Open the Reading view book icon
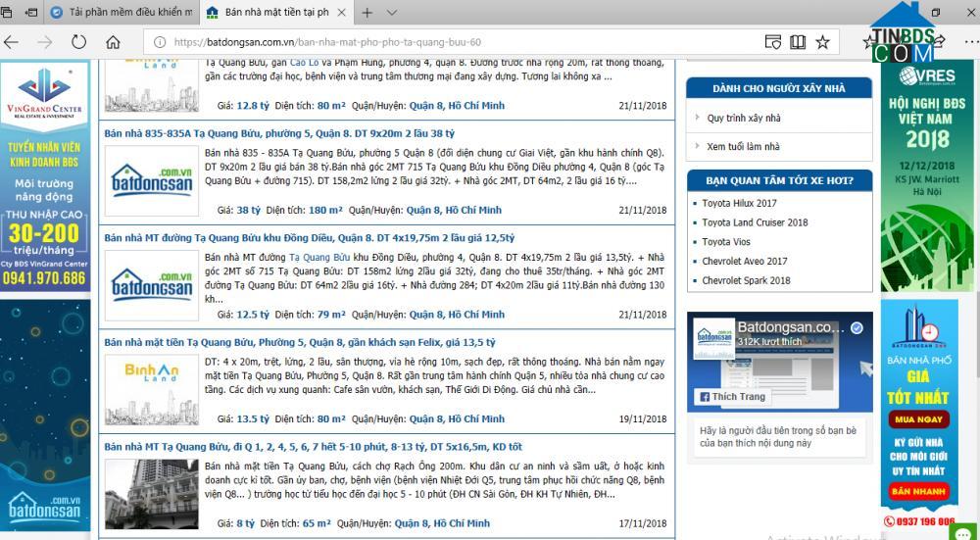 798,42
